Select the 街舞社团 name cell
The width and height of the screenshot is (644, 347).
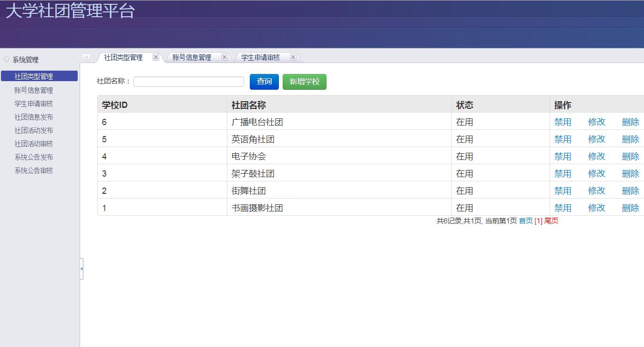point(339,191)
